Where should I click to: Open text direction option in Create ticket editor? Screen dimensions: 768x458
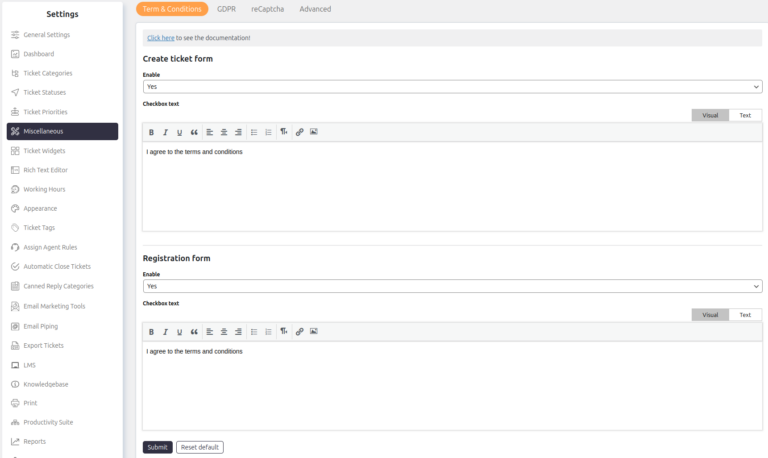click(284, 132)
